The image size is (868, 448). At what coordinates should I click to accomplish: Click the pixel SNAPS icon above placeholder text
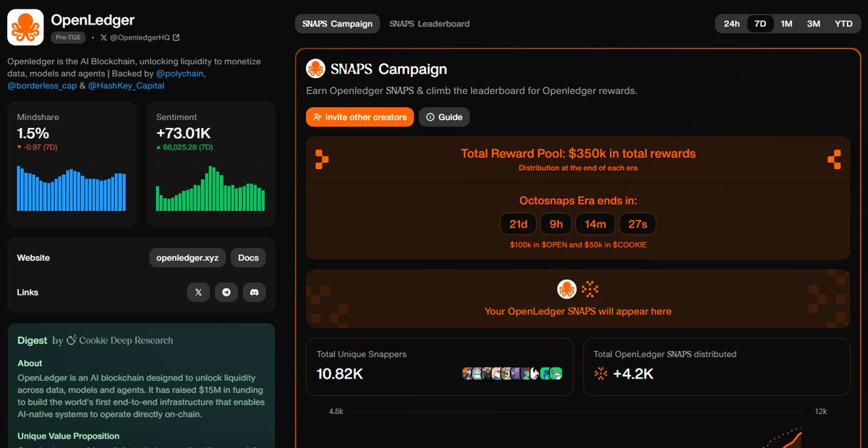coord(590,289)
